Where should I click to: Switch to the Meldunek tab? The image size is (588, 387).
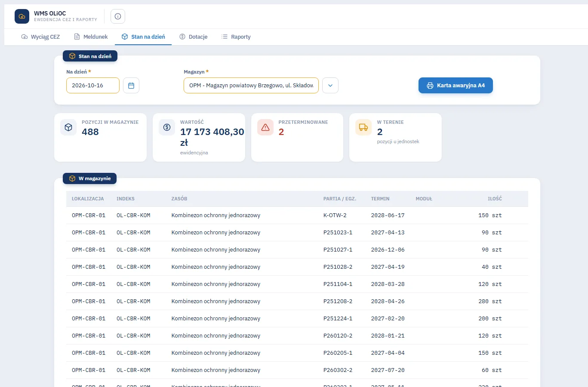click(x=91, y=37)
